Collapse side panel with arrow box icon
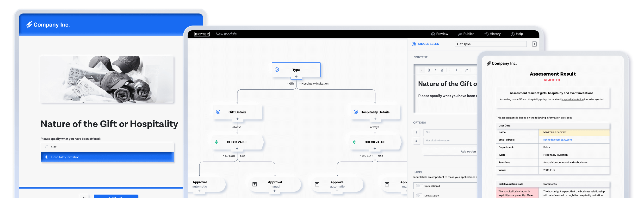 point(534,44)
